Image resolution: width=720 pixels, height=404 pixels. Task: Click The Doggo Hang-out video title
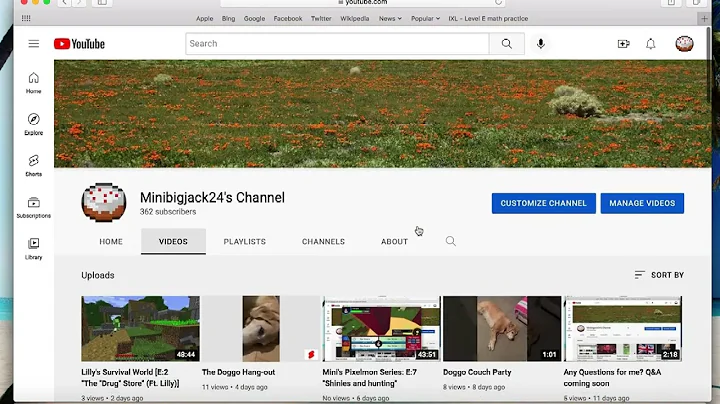coord(238,372)
